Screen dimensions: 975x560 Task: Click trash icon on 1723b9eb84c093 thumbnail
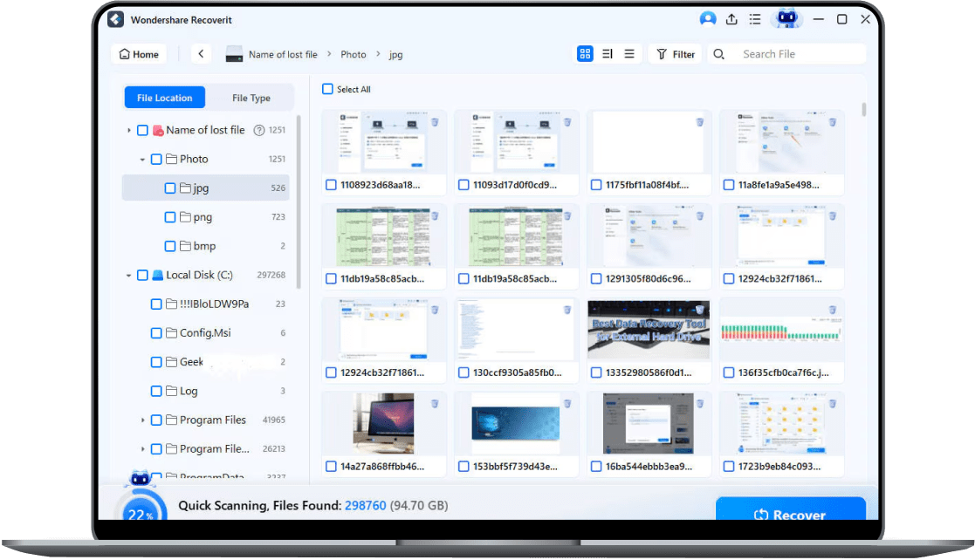[x=832, y=403]
